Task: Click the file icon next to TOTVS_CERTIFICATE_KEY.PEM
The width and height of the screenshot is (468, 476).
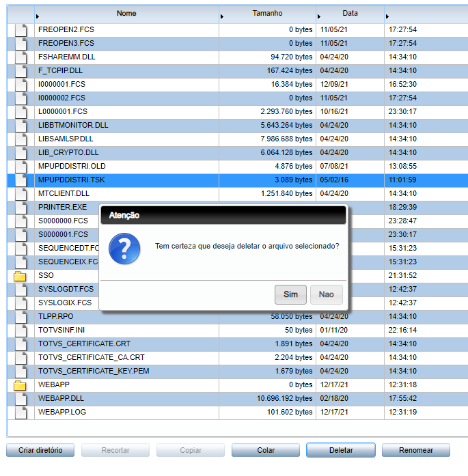Action: click(20, 372)
